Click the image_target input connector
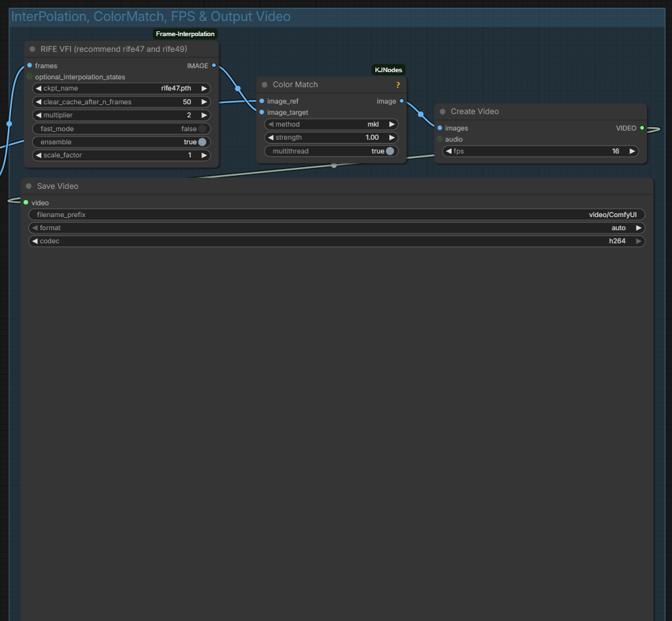672x621 pixels. pyautogui.click(x=262, y=112)
